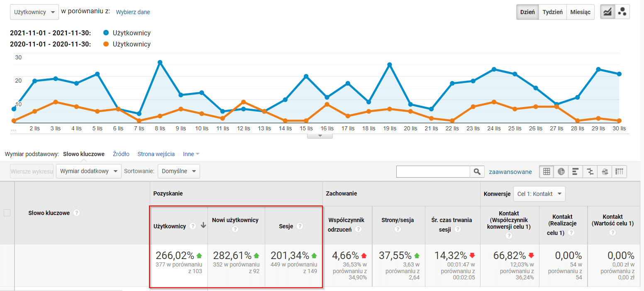
Task: Click into the table search field
Action: coord(433,171)
